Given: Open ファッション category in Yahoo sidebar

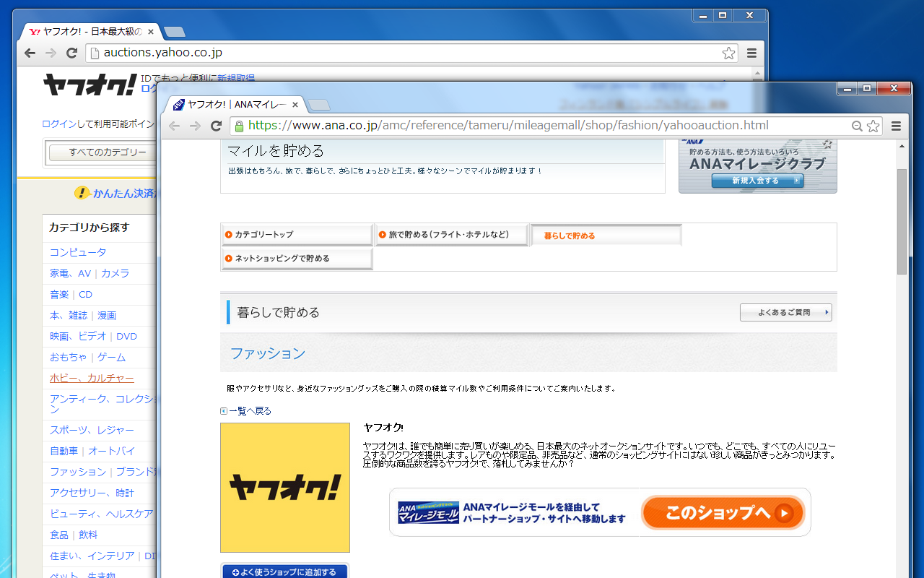Looking at the screenshot, I should pyautogui.click(x=78, y=472).
